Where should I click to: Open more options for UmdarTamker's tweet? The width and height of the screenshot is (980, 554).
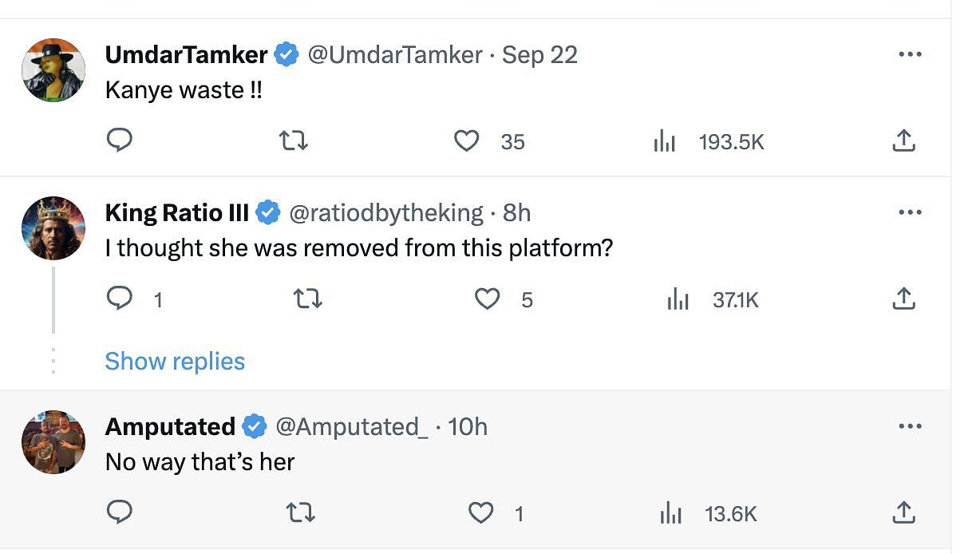click(910, 54)
